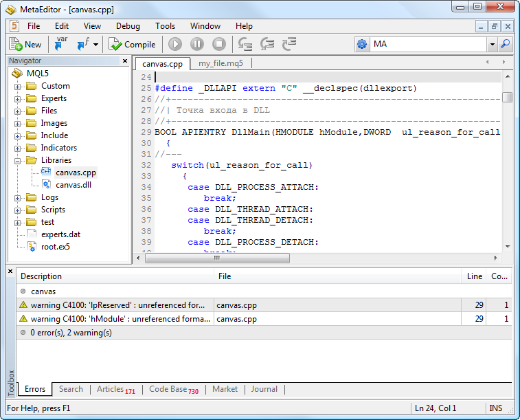Viewport: 520px width, 420px height.
Task: Click the magnifier search icon
Action: [x=506, y=44]
